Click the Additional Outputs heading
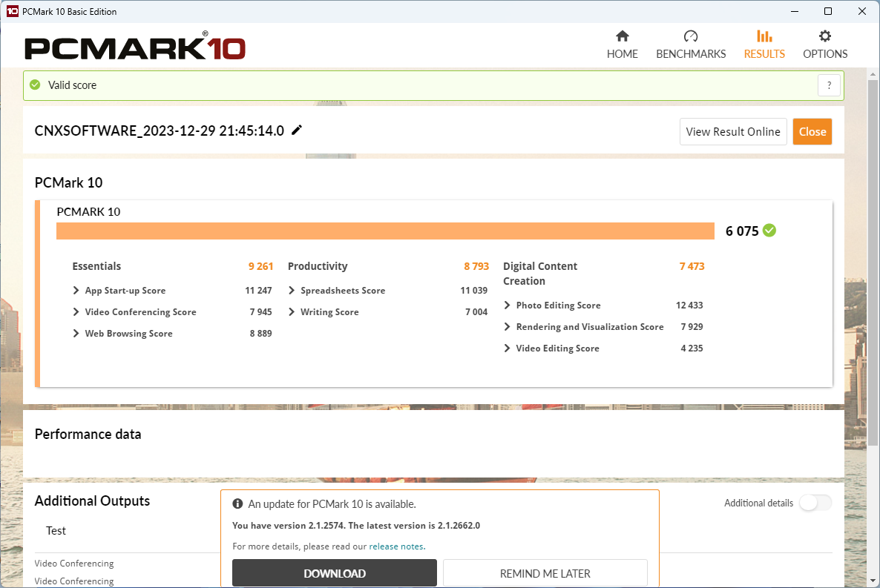880x588 pixels. point(92,501)
